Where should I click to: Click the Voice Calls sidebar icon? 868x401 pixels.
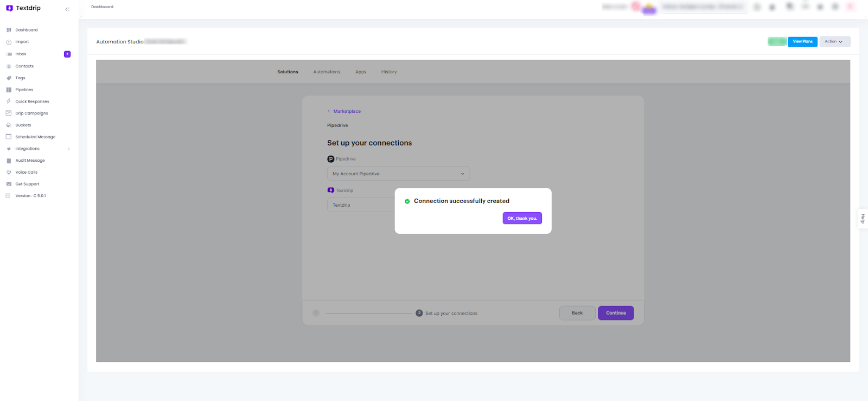pos(9,172)
